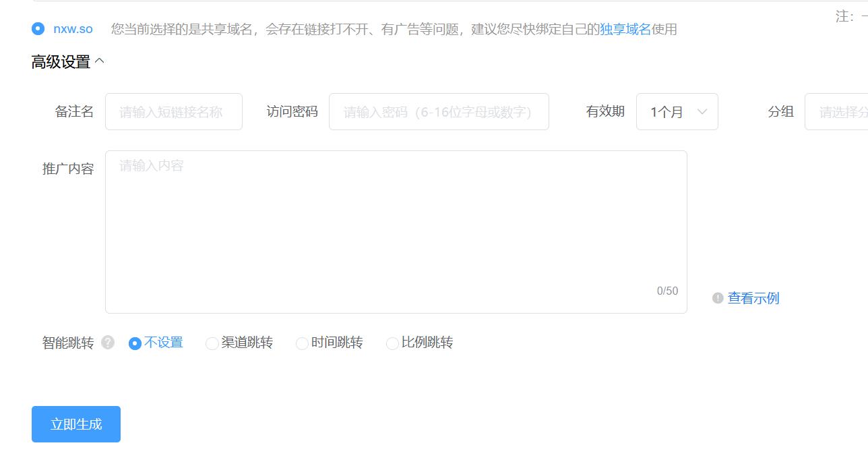Click the info icon before 查看示例
Viewport: 868px width, 464px height.
click(x=716, y=298)
